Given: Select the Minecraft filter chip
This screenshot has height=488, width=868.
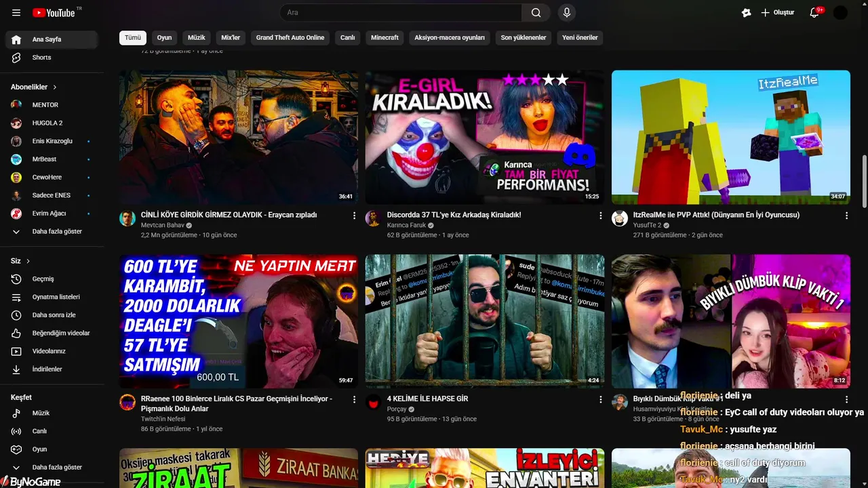Looking at the screenshot, I should pyautogui.click(x=384, y=38).
